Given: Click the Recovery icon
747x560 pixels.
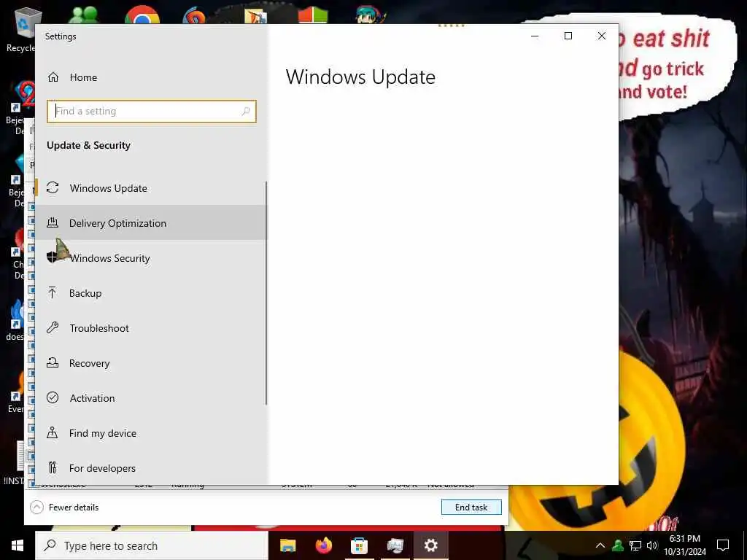Looking at the screenshot, I should (53, 362).
